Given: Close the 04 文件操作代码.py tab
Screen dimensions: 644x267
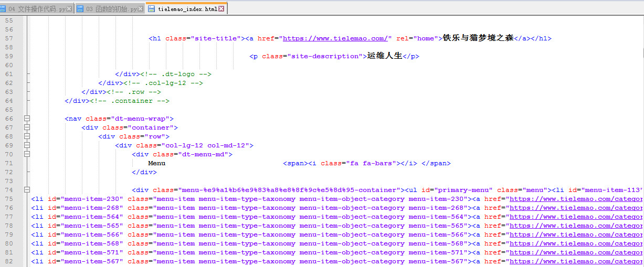Looking at the screenshot, I should coord(70,9).
